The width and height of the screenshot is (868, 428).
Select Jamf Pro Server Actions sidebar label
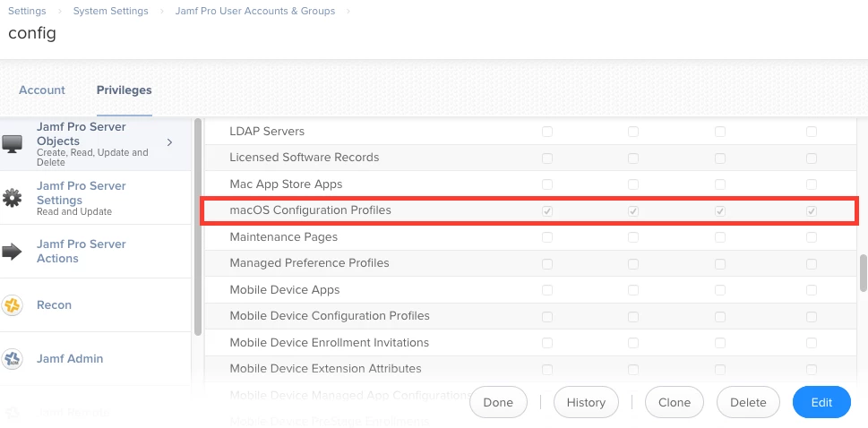(x=82, y=252)
